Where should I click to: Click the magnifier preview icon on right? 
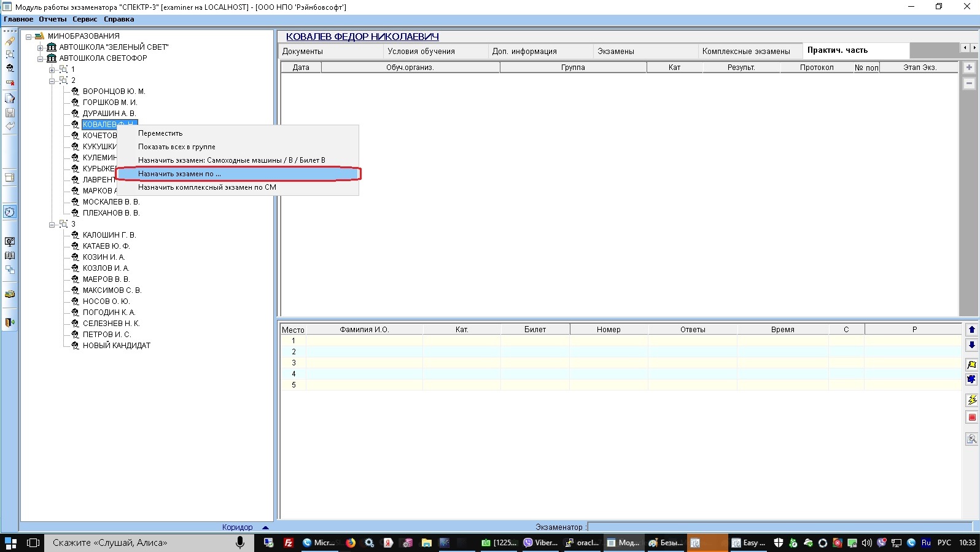pos(972,439)
